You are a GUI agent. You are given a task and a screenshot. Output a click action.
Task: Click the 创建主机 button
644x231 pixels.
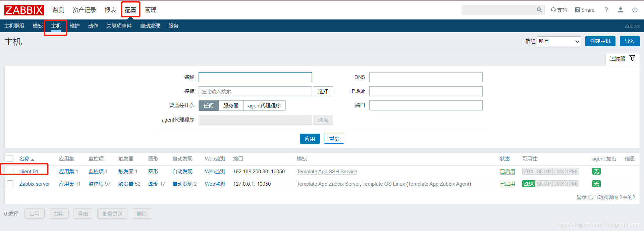click(x=600, y=41)
